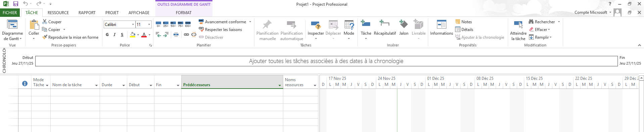Indent the task with right green arrow
This screenshot has height=132, width=644.
(166, 34)
